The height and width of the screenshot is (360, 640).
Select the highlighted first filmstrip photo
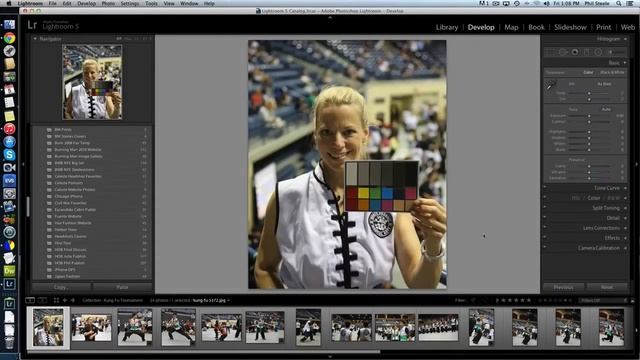pos(48,327)
